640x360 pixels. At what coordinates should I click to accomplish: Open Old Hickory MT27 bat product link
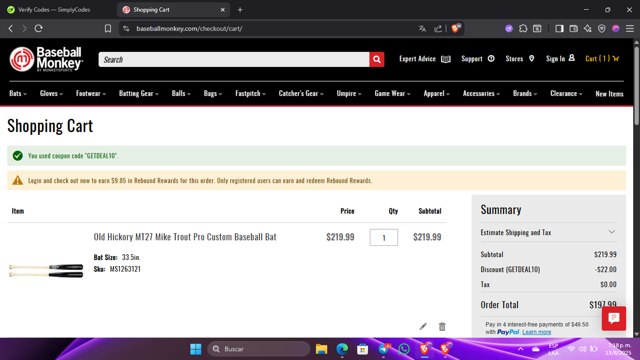(185, 237)
